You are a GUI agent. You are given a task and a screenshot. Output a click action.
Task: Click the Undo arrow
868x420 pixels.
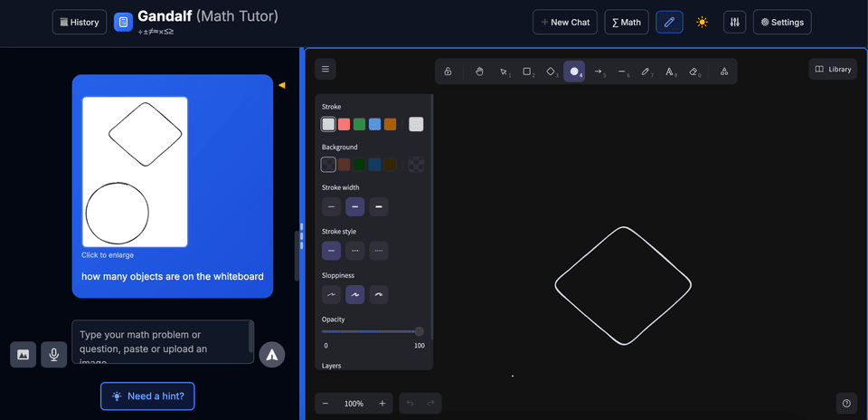pos(410,404)
